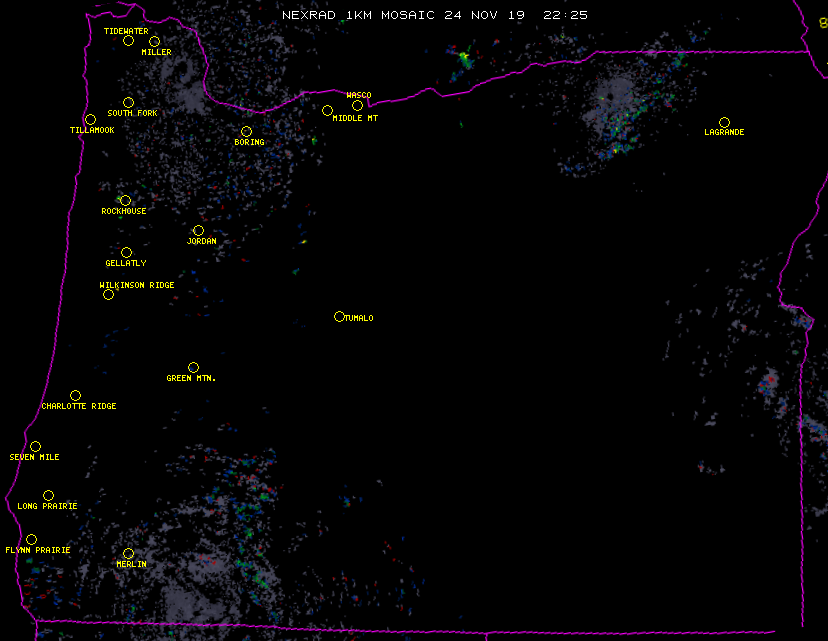Click the Tumalo station circle marker
Viewport: 828px width, 641px height.
tap(339, 316)
